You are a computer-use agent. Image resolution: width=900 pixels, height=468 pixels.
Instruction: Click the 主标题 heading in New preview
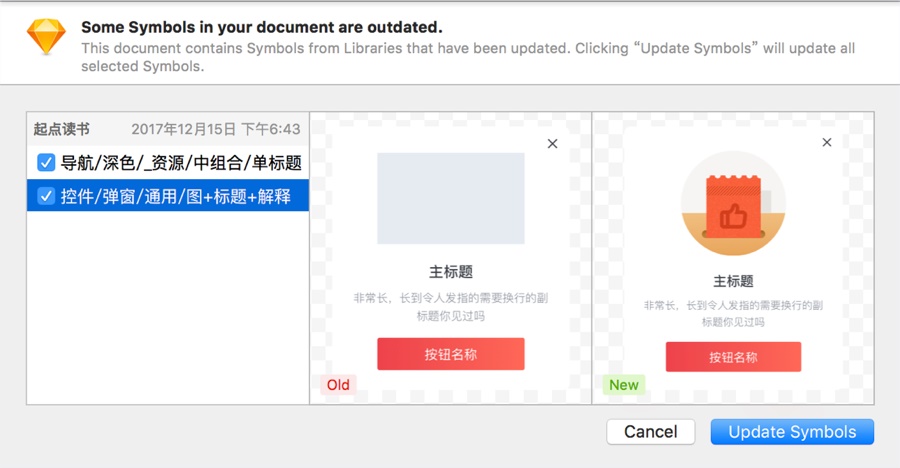733,281
